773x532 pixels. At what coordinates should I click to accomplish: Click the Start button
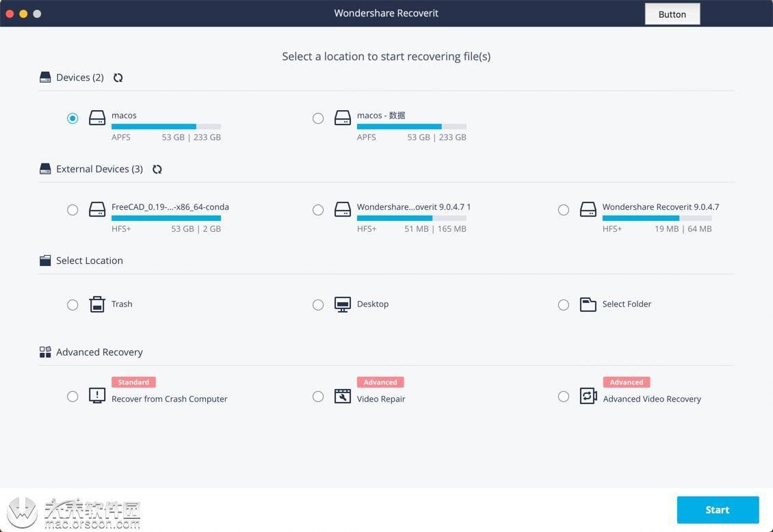pos(718,510)
